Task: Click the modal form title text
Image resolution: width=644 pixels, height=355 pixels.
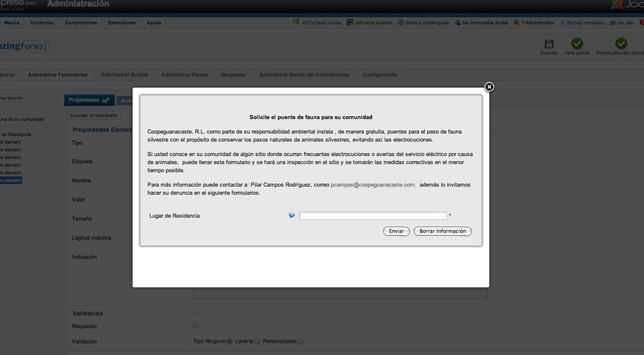Action: 311,117
